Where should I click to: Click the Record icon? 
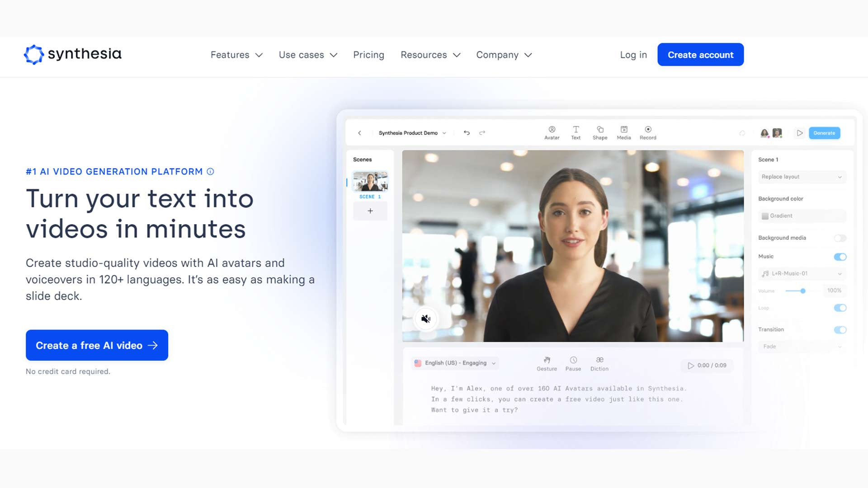(648, 130)
